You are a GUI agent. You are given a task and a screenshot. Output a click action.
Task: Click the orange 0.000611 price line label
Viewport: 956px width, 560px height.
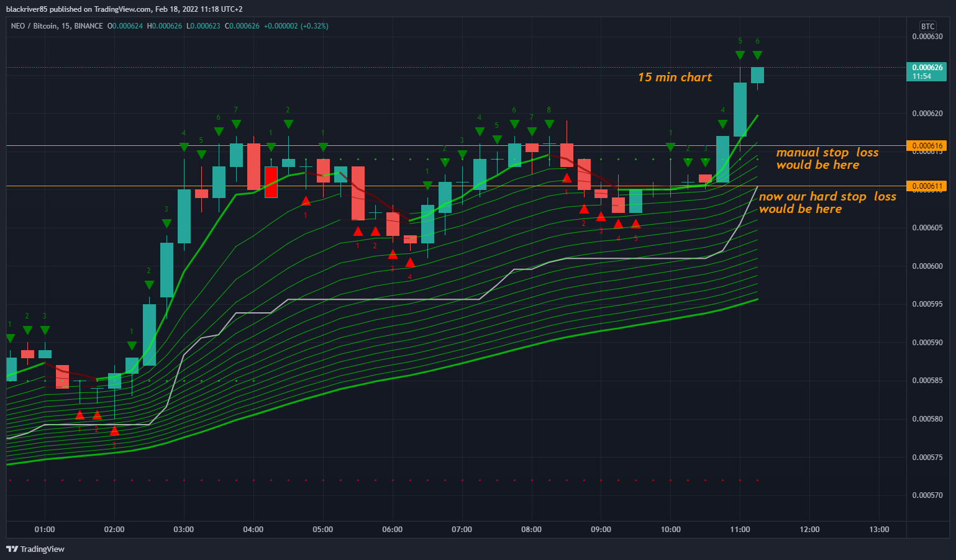point(927,186)
